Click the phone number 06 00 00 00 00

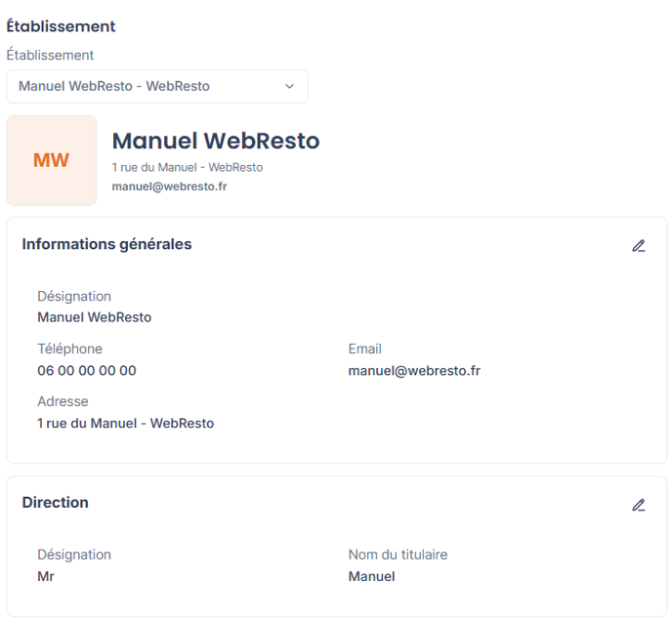pos(87,371)
